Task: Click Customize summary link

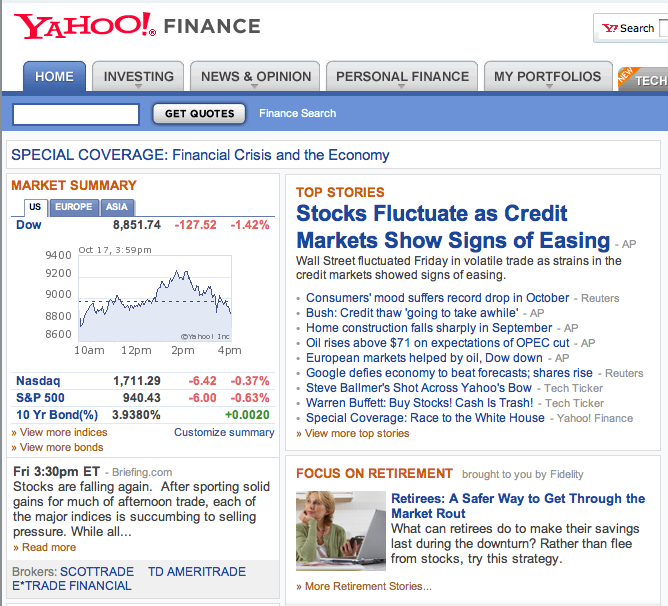Action: click(x=224, y=432)
